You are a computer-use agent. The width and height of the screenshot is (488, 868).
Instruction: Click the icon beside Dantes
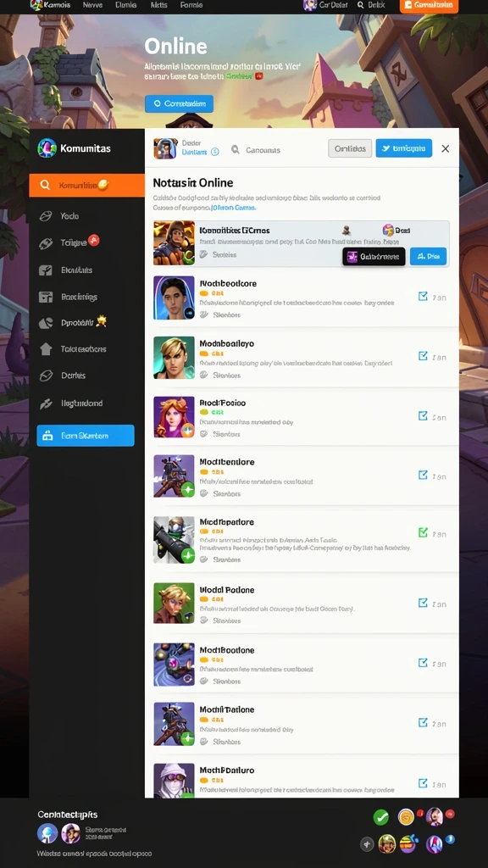tap(46, 376)
